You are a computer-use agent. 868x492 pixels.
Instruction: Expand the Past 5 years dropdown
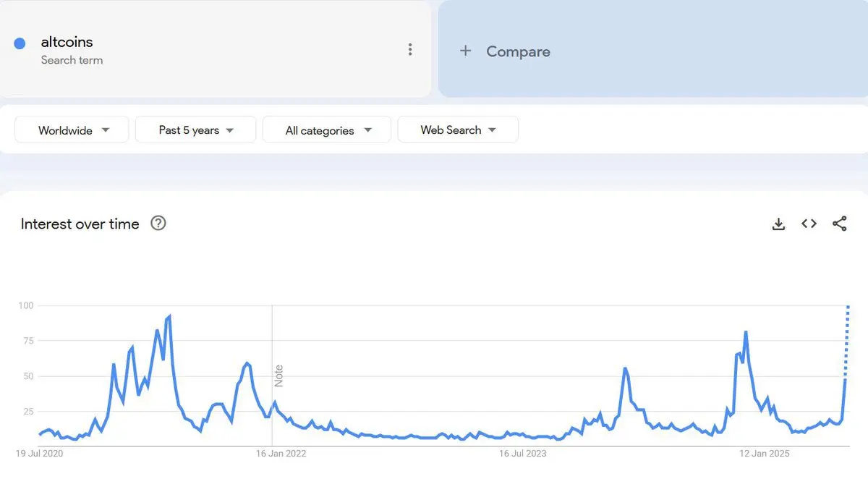tap(195, 130)
